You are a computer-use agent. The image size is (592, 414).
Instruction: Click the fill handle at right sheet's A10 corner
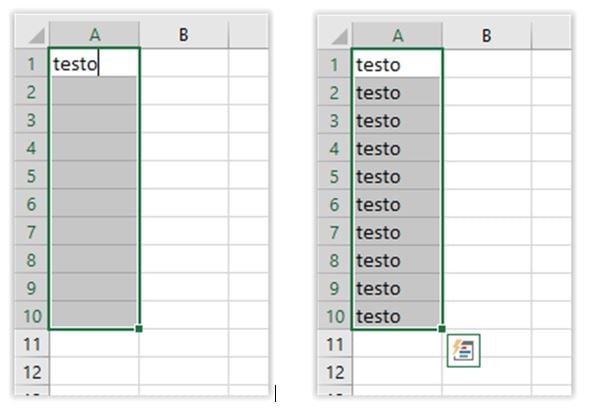click(442, 329)
